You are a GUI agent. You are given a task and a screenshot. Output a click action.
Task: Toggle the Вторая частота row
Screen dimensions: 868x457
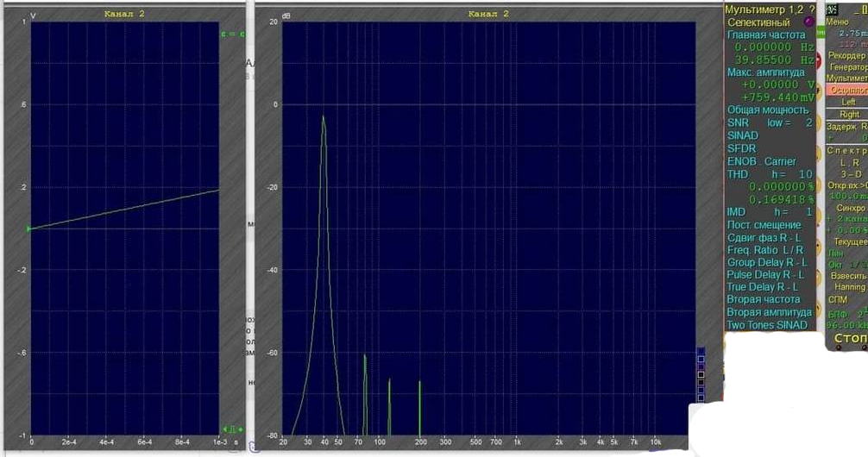(764, 299)
